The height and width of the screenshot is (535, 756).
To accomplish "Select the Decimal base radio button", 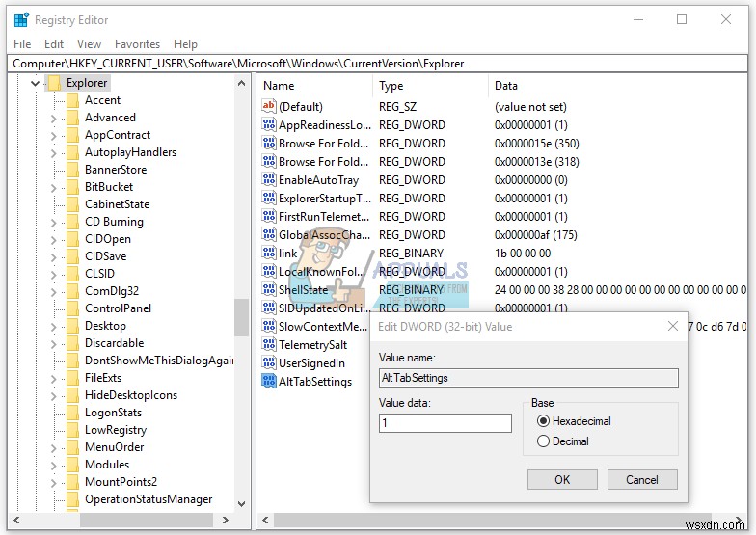I will pyautogui.click(x=543, y=441).
